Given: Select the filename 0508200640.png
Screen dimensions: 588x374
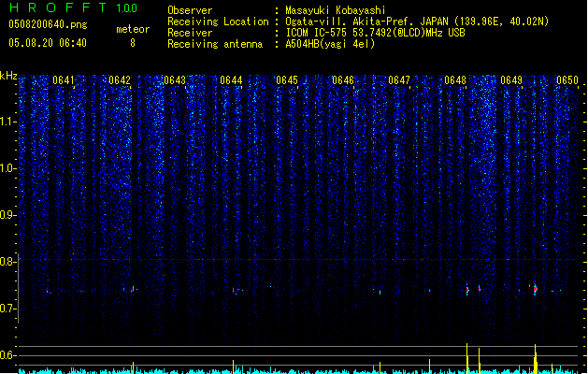Looking at the screenshot, I should click(48, 24).
